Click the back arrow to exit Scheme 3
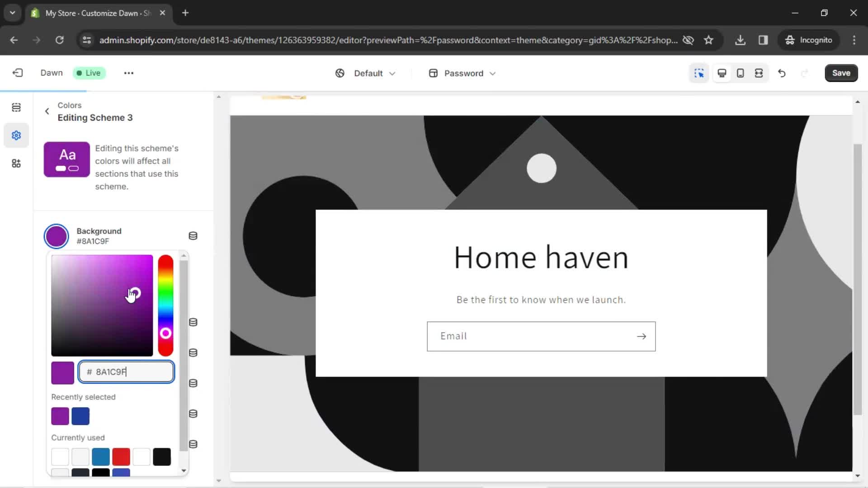Screen dimensions: 868x488 [47, 112]
